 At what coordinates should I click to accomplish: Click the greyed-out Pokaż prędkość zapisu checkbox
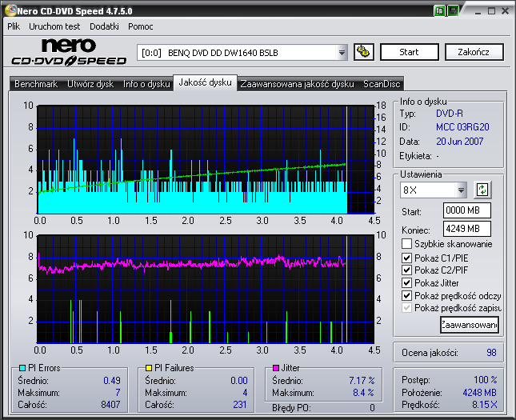(406, 308)
